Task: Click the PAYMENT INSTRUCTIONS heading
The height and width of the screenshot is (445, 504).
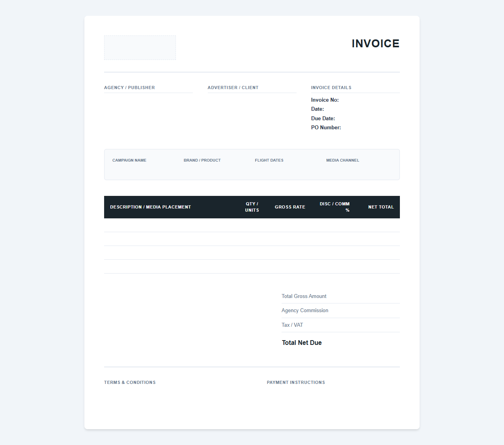Action: pos(296,382)
